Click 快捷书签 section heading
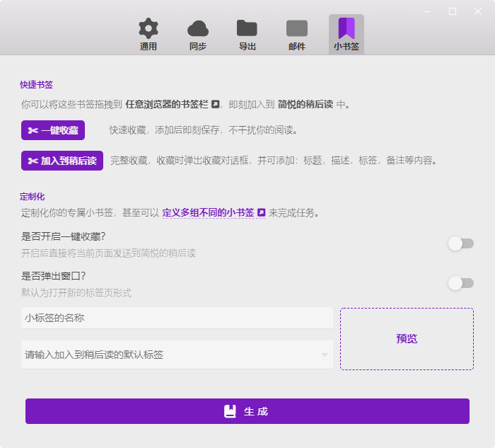The height and width of the screenshot is (448, 495). click(36, 85)
